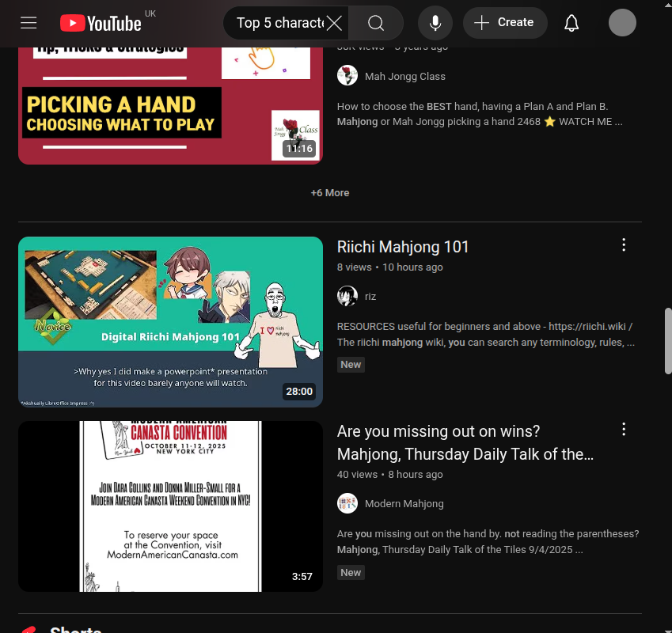Clear the search query with the X
This screenshot has height=633, width=672.
point(334,23)
